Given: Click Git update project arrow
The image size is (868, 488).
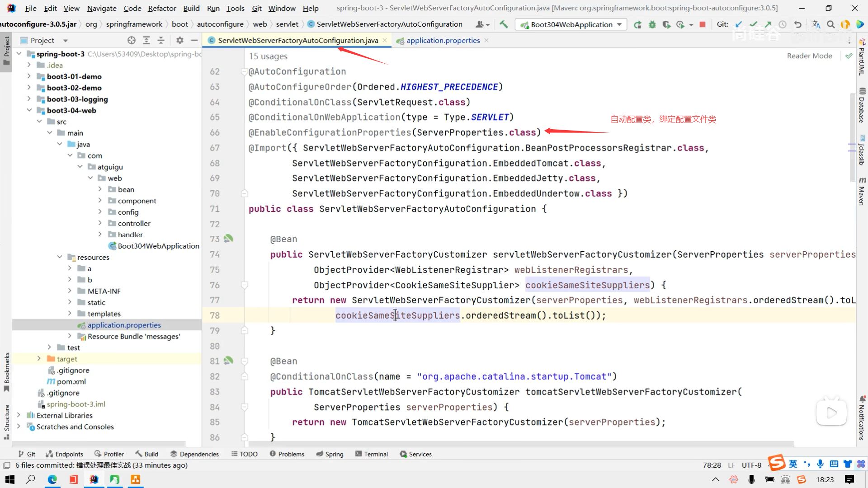Looking at the screenshot, I should point(739,24).
